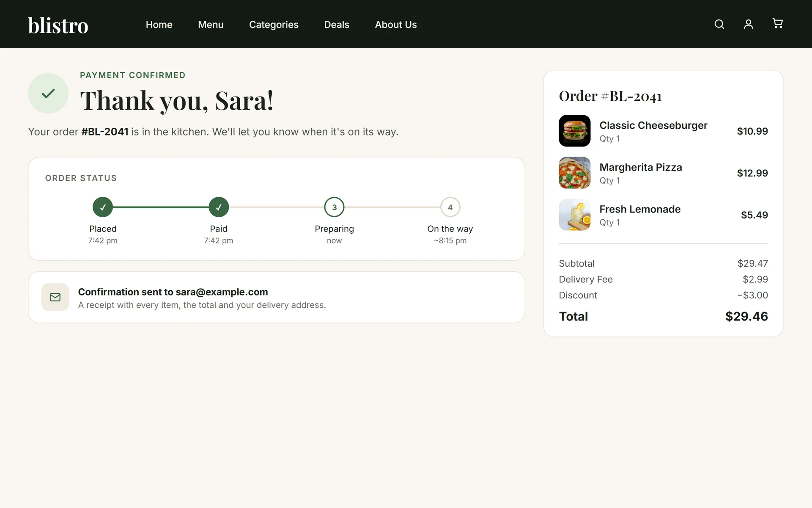Click the large payment confirmed checkmark icon
This screenshot has width=812, height=508.
pos(48,93)
